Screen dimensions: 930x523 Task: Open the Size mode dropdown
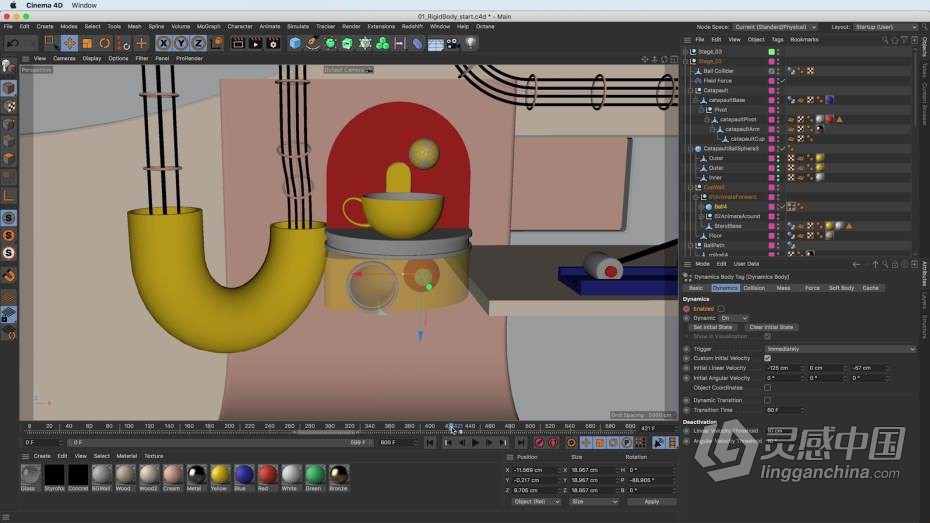click(x=594, y=502)
